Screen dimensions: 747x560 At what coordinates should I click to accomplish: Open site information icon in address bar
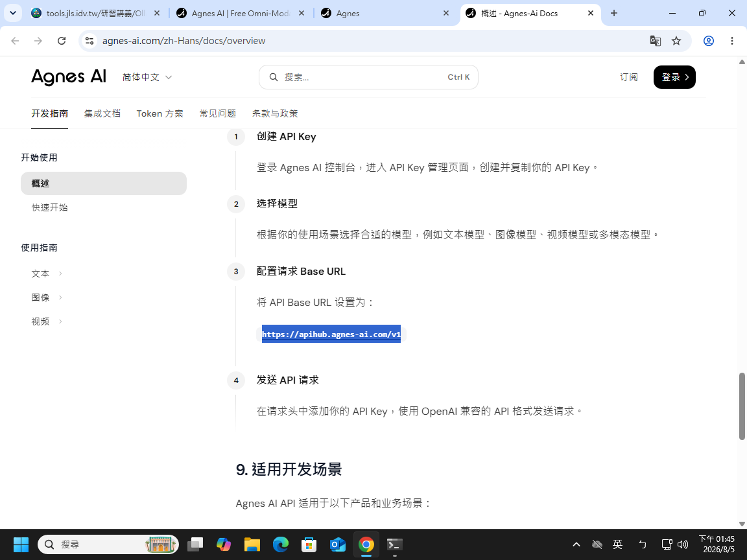(x=89, y=41)
